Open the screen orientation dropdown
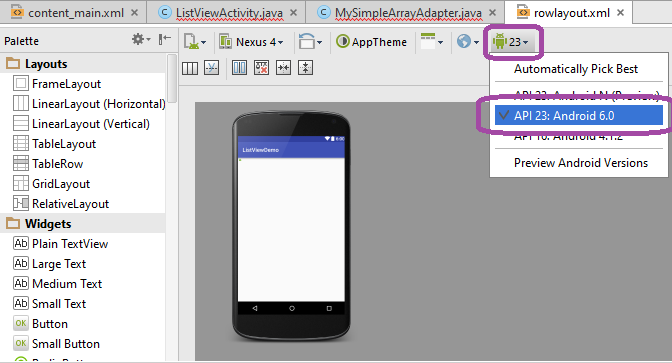 pos(310,42)
